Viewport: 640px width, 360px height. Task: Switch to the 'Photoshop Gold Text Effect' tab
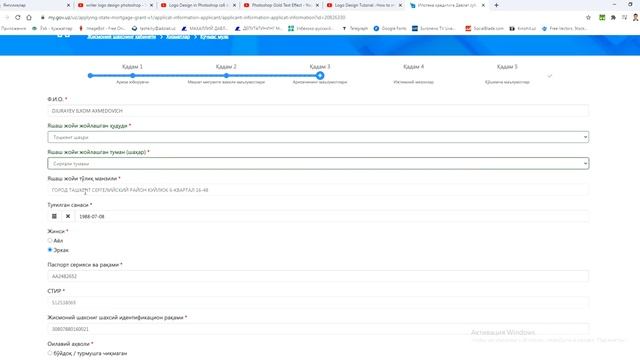point(280,5)
